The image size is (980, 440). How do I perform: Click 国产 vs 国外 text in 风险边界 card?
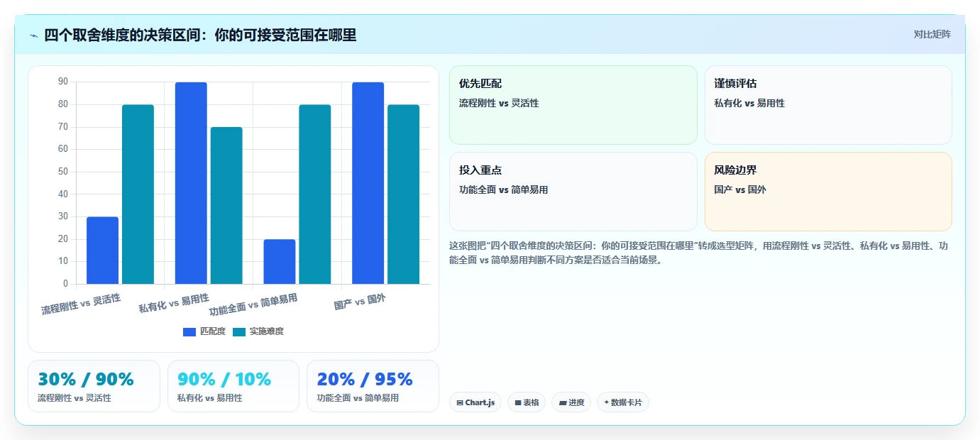coord(740,189)
